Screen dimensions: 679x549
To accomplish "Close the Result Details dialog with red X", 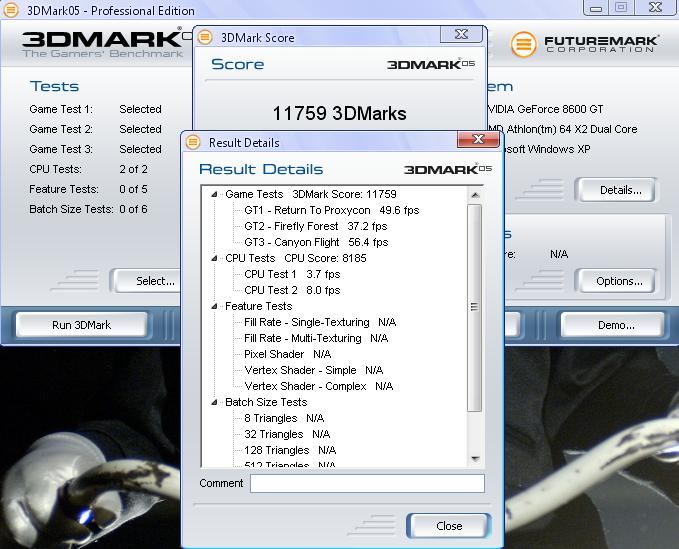I will click(478, 139).
